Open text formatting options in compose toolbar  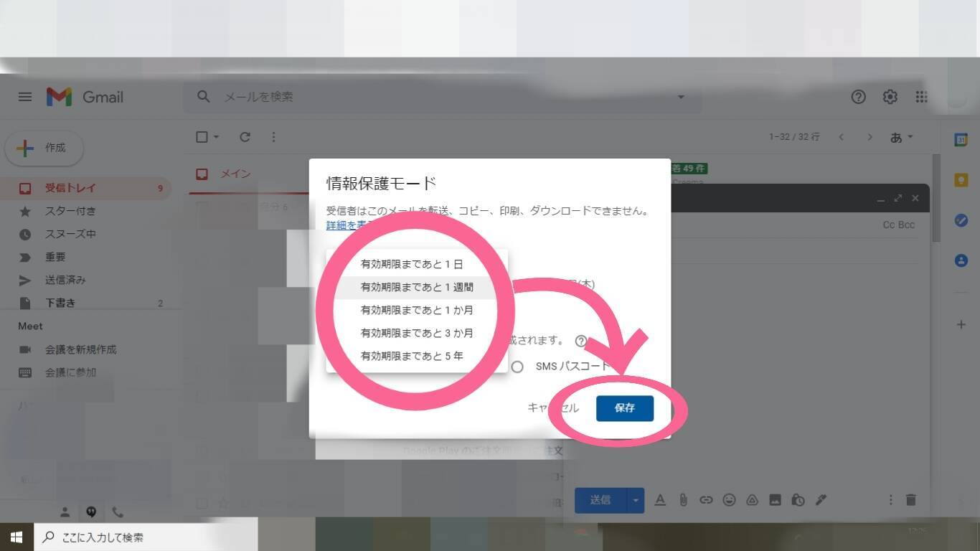[660, 500]
